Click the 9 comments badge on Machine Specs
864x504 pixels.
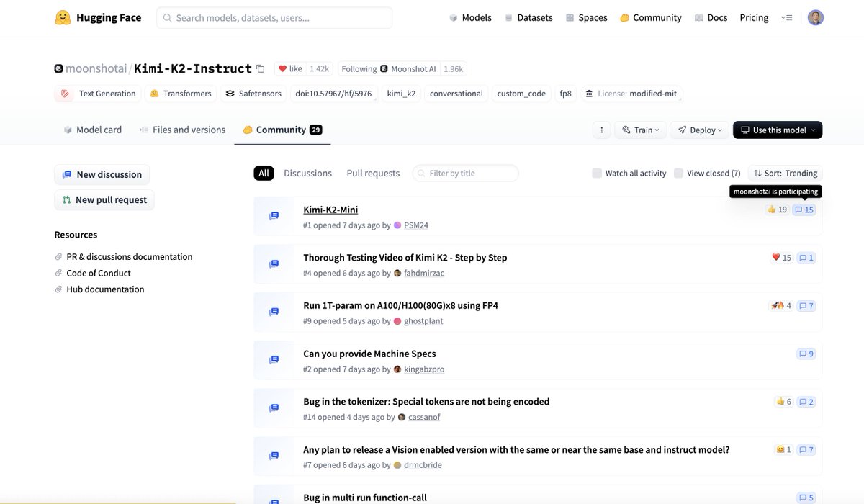tap(806, 354)
